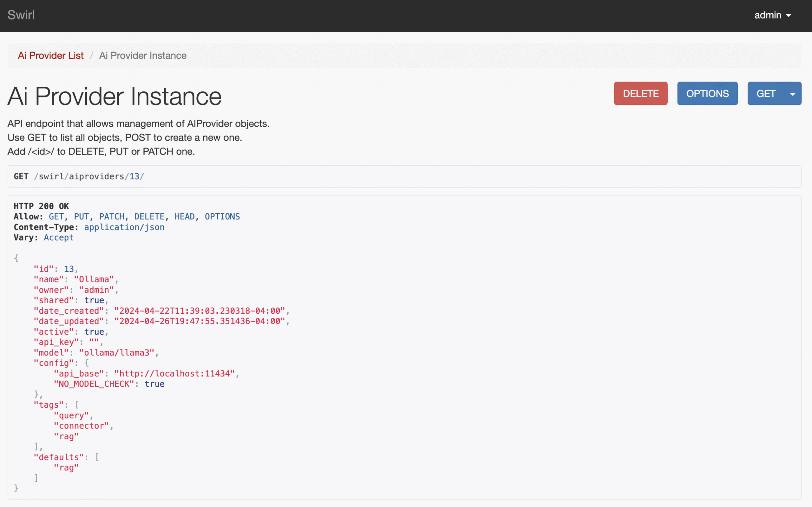The height and width of the screenshot is (507, 812).
Task: Click the date_updated timestamp value
Action: pyautogui.click(x=200, y=321)
